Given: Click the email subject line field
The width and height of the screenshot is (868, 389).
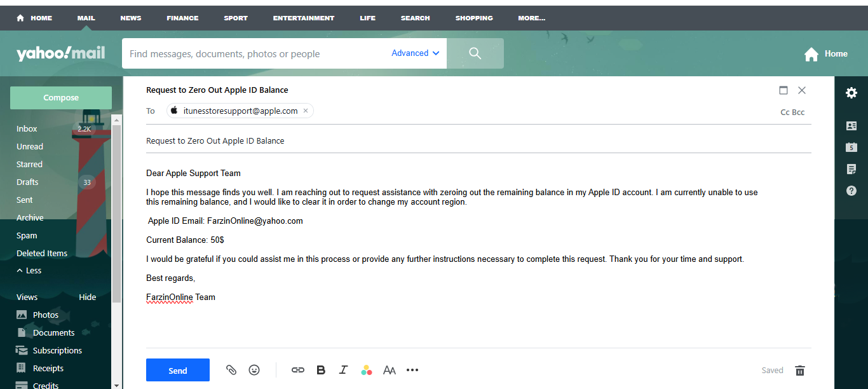Looking at the screenshot, I should tap(478, 140).
